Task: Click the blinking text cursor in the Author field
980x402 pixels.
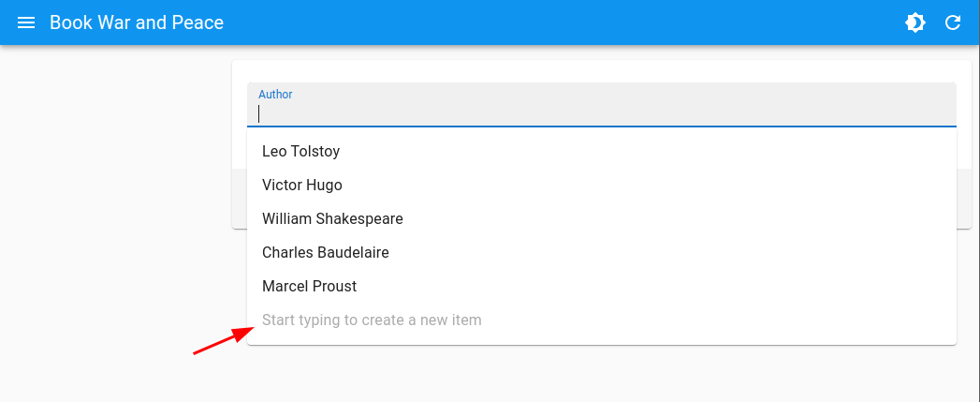Action: coord(259,114)
